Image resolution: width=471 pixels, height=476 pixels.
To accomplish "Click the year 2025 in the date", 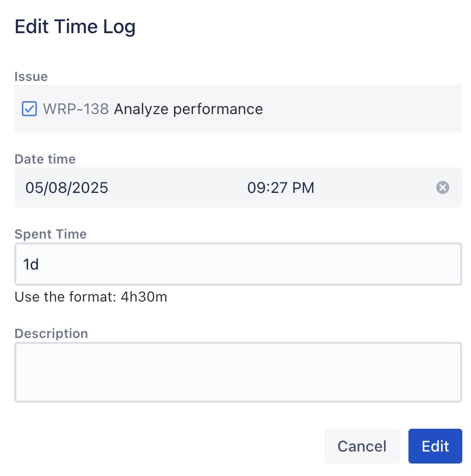I will (89, 188).
